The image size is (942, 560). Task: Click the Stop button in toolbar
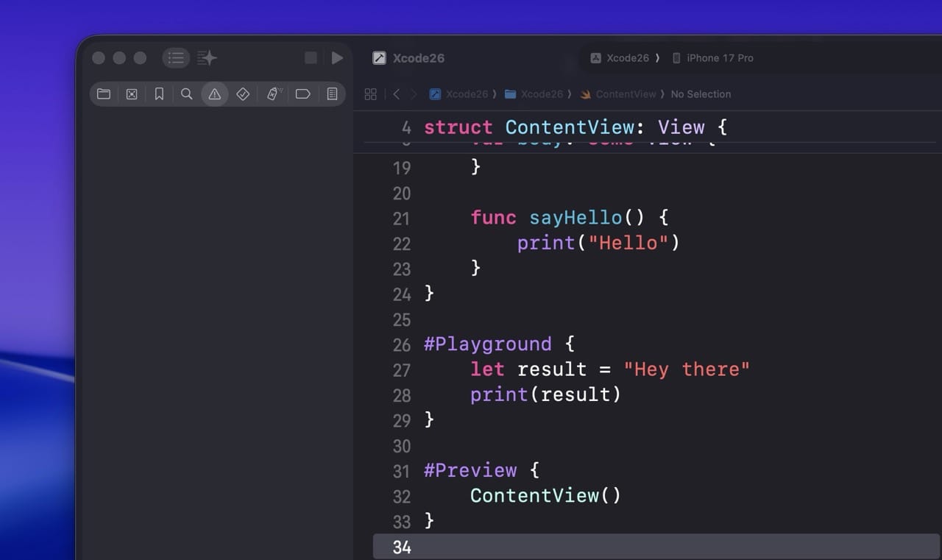(x=311, y=58)
